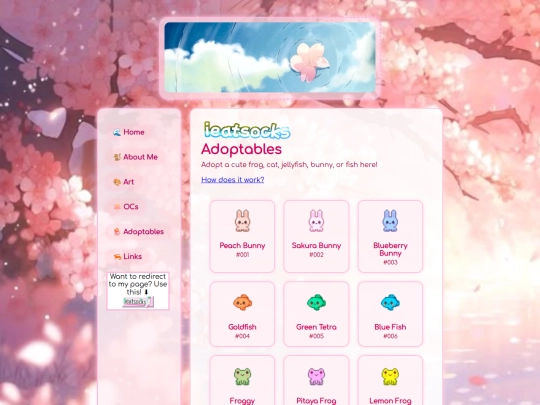Viewport: 540px width, 405px height.
Task: Click the wave icon beside Home
Action: click(117, 132)
